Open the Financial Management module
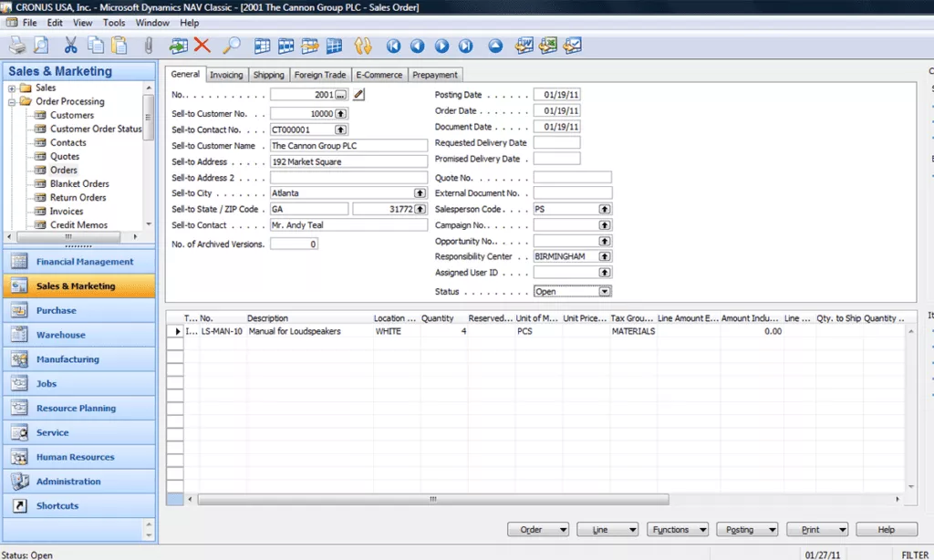This screenshot has width=934, height=560. coord(79,262)
